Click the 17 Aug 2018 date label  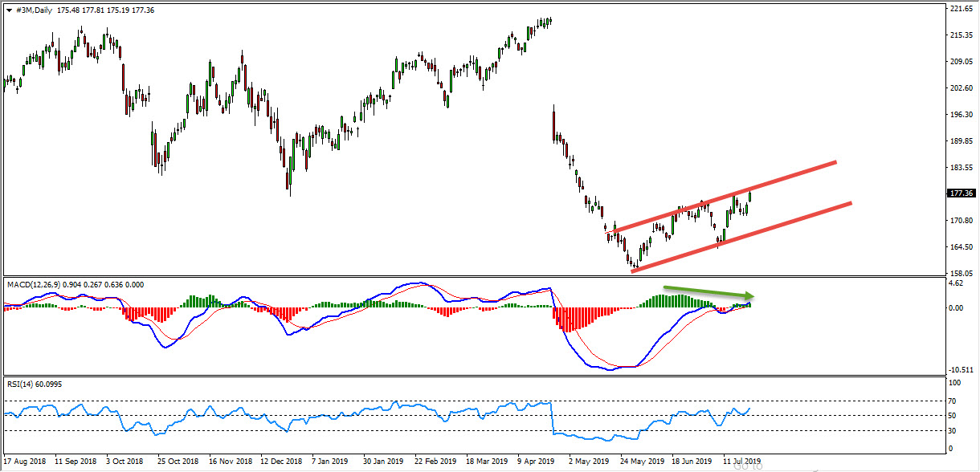[24, 462]
